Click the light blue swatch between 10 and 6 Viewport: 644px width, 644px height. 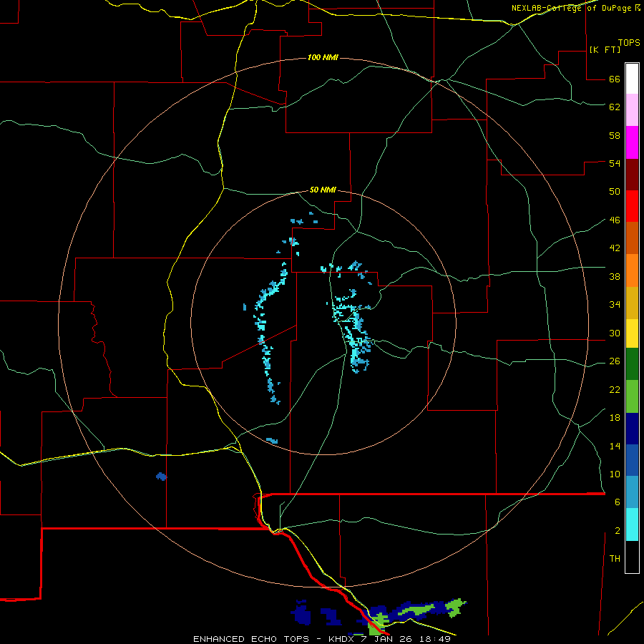(632, 492)
